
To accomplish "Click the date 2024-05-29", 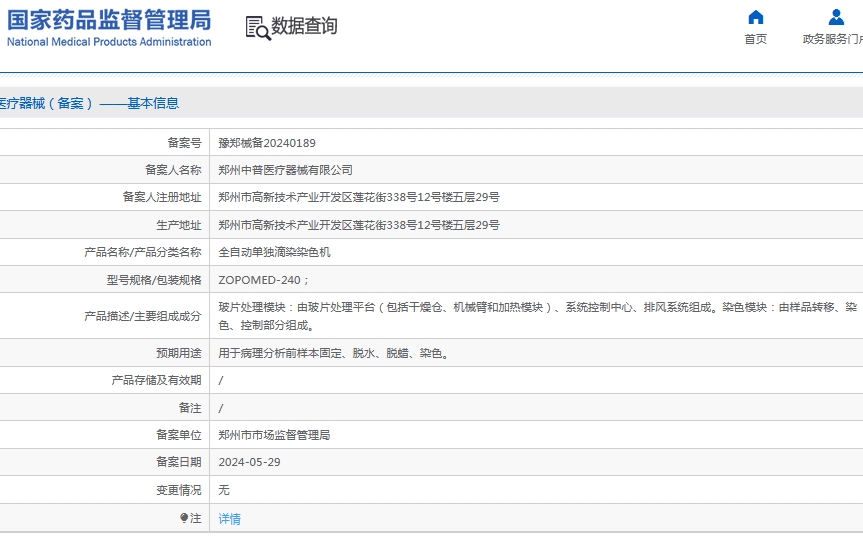I will click(x=249, y=462).
